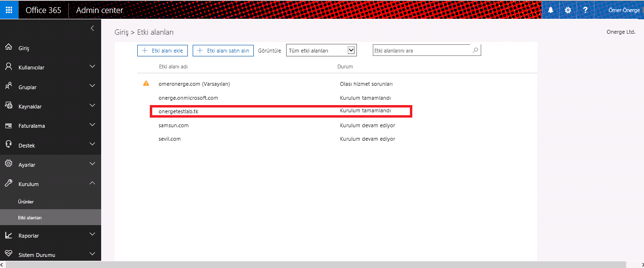Open the help question mark icon
The width and height of the screenshot is (644, 268).
[585, 10]
